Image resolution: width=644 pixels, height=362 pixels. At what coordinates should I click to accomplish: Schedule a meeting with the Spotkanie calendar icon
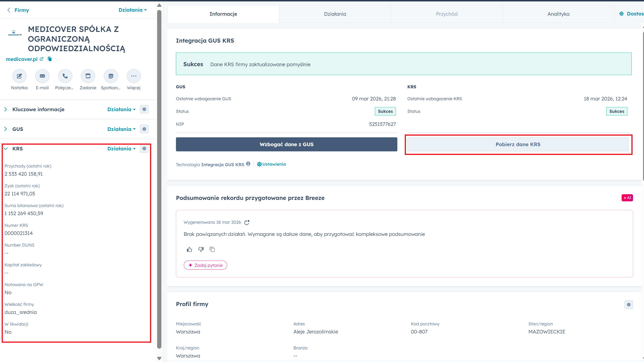pos(111,76)
